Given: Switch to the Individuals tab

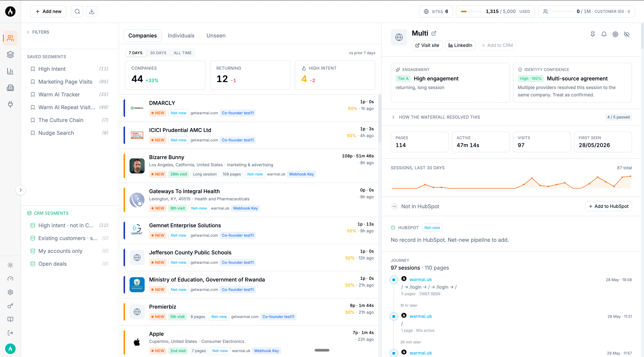Looking at the screenshot, I should pyautogui.click(x=181, y=36).
